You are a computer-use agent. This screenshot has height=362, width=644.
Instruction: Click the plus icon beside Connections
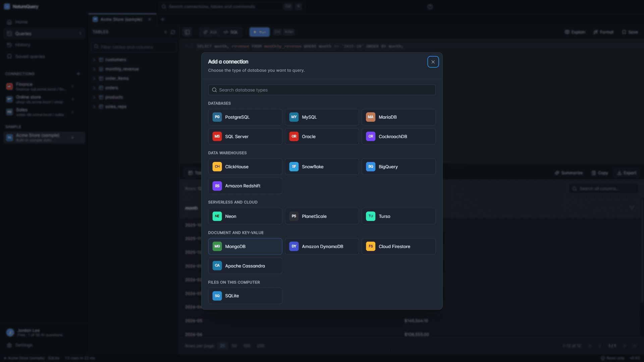pos(78,74)
